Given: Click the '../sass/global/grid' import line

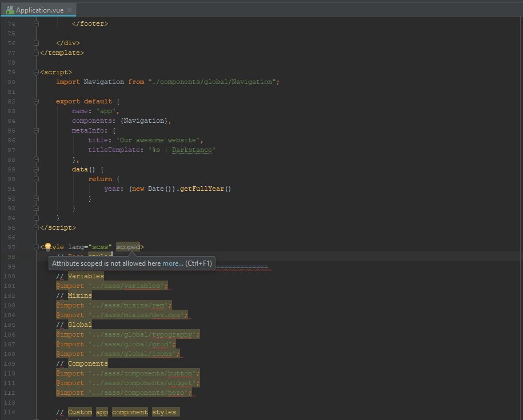Looking at the screenshot, I should (116, 344).
